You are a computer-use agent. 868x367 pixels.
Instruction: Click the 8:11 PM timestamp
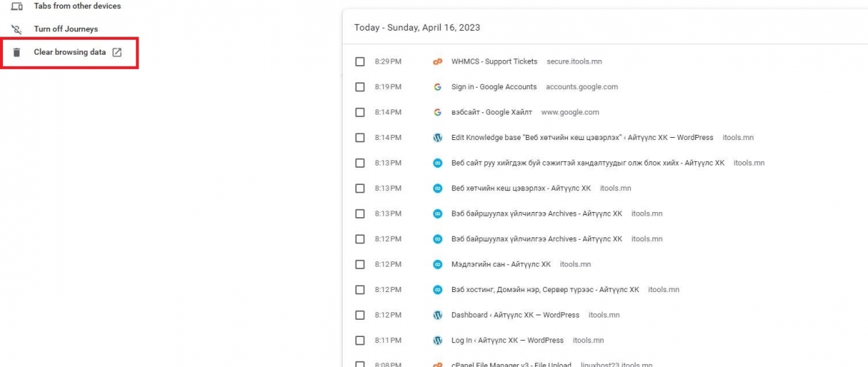[388, 340]
